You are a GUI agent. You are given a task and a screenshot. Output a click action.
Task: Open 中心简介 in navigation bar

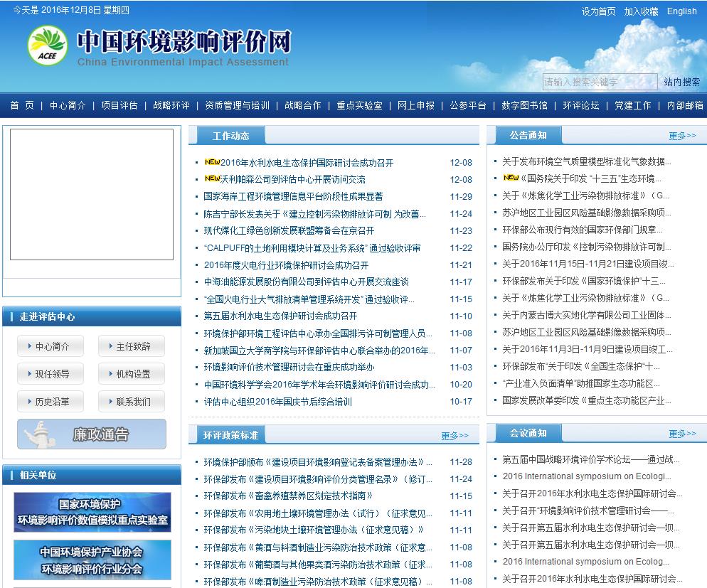coord(68,105)
